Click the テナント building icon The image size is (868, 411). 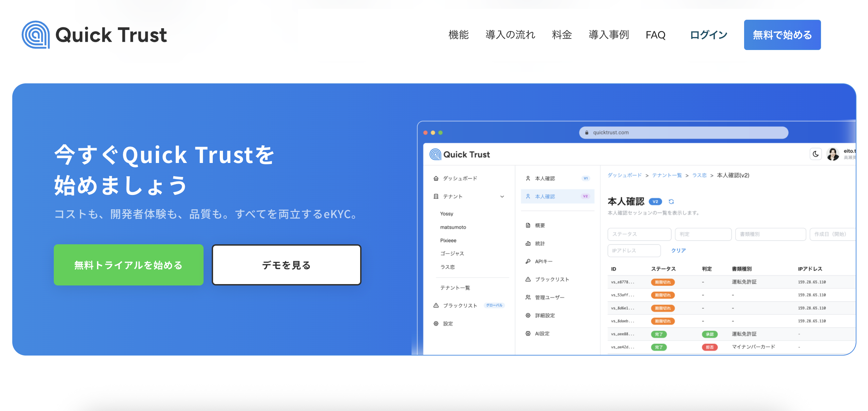coord(436,196)
